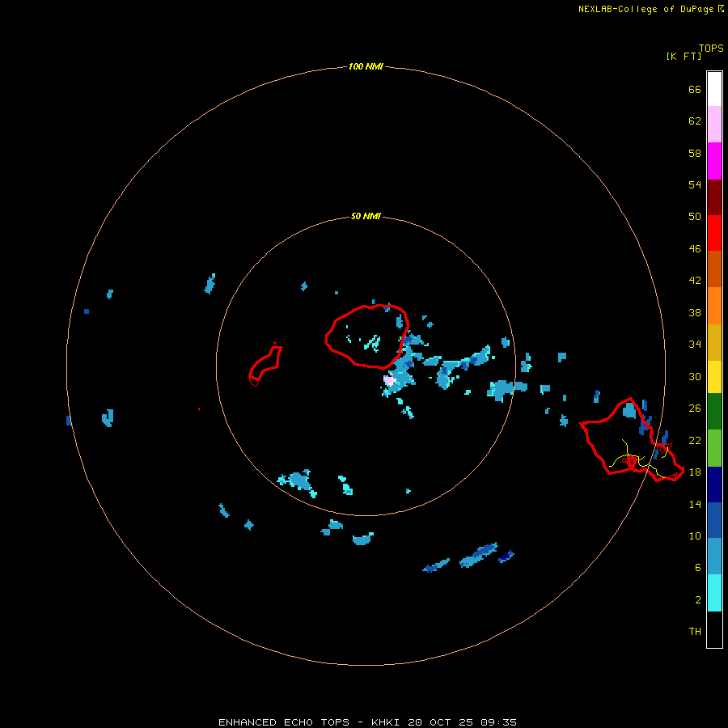Image resolution: width=728 pixels, height=728 pixels.
Task: Click the small elongated red island outline
Action: [265, 365]
